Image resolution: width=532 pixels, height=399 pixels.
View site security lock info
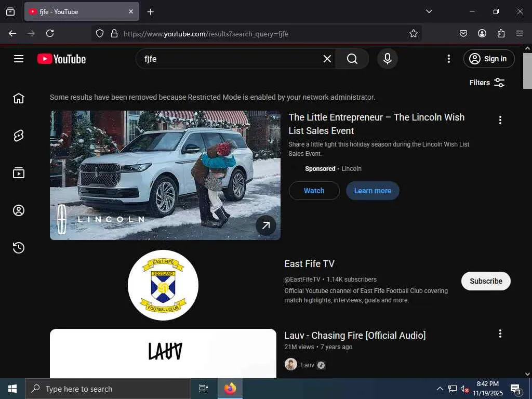114,33
